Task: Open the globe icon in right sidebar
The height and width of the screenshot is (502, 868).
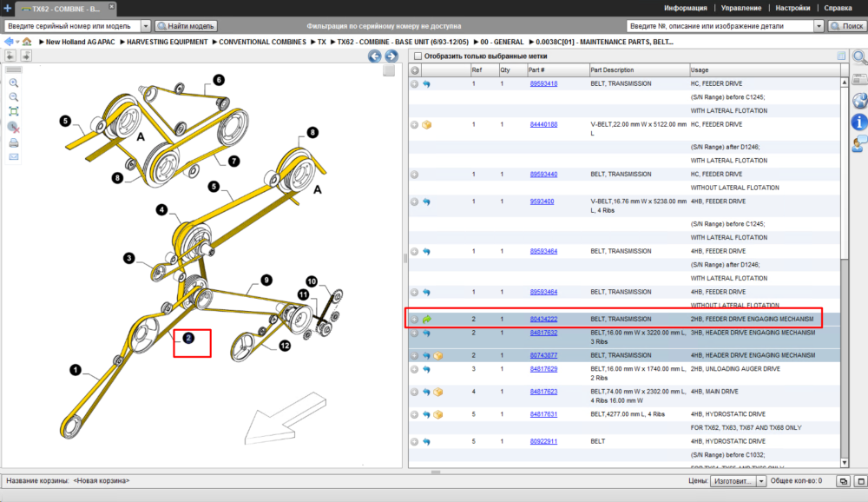Action: (x=859, y=101)
